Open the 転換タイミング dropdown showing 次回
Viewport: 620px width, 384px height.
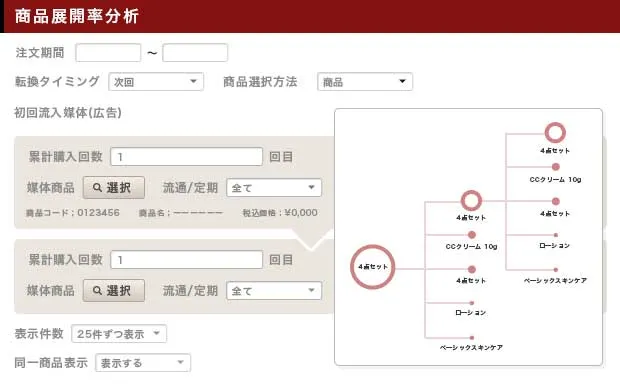click(156, 82)
